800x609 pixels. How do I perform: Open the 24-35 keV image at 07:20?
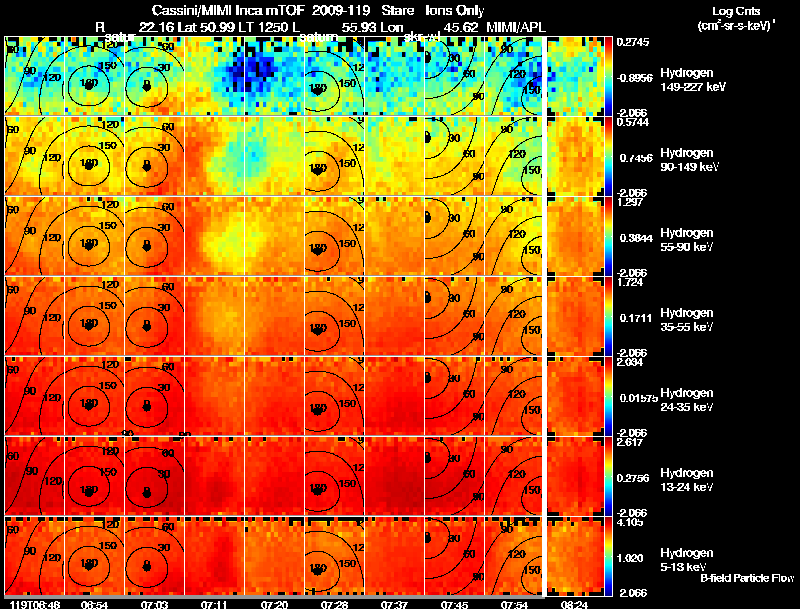(274, 396)
